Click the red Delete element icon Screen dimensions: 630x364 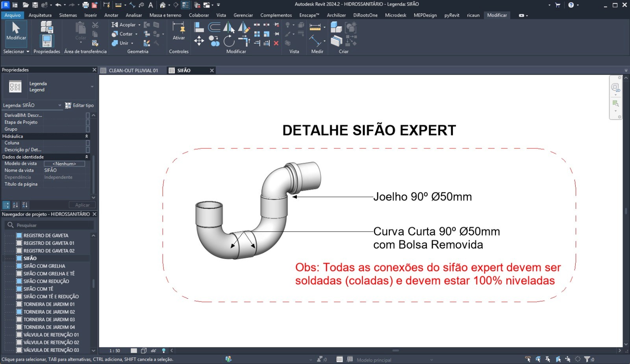coord(276,43)
